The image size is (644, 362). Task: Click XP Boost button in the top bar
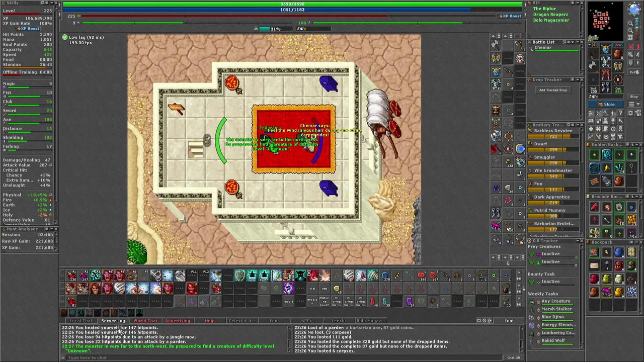tap(509, 16)
